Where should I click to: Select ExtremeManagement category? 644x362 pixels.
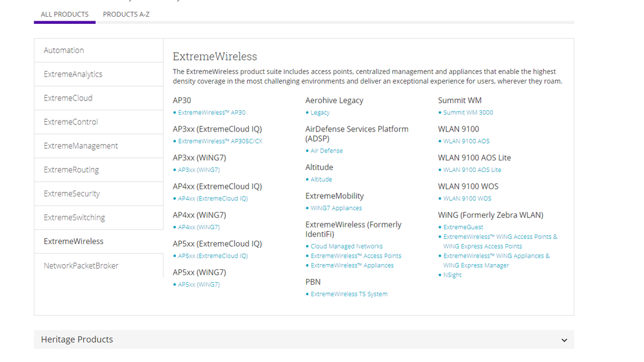(x=99, y=146)
